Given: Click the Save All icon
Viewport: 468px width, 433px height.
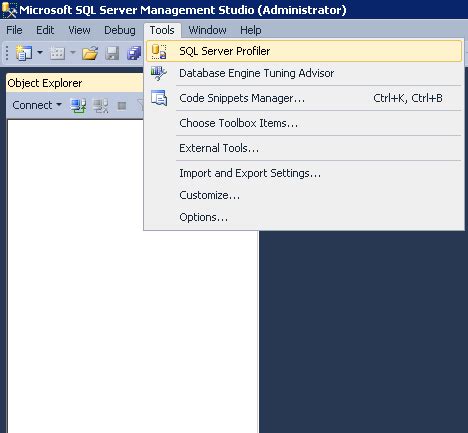Looking at the screenshot, I should coord(134,53).
